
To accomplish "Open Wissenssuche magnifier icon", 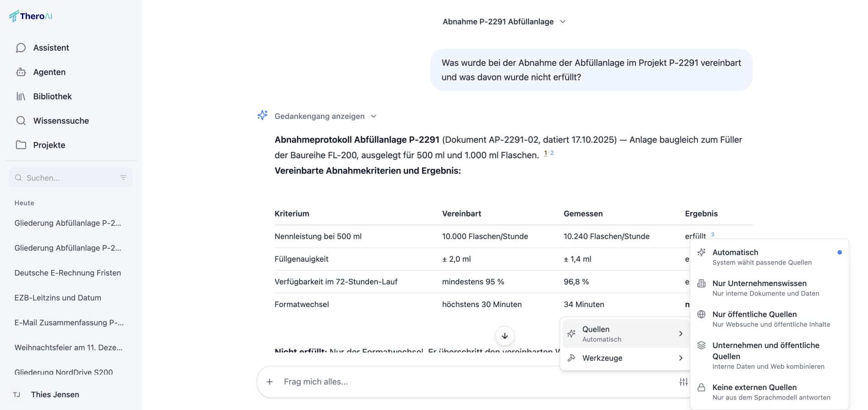I will click(x=21, y=121).
